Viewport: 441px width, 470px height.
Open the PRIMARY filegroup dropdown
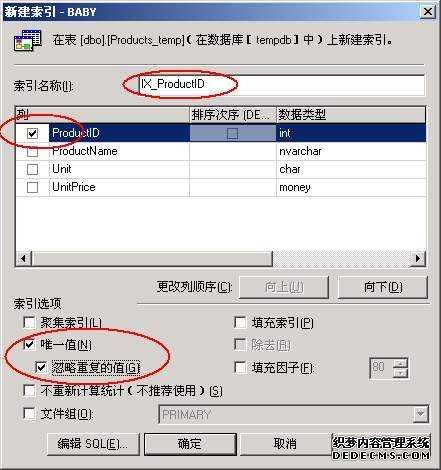pos(420,414)
